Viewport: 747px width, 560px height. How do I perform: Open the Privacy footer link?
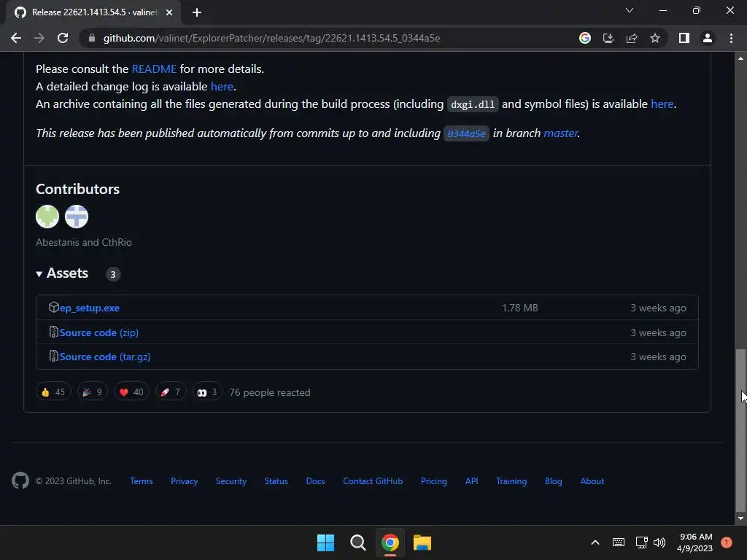pyautogui.click(x=185, y=481)
